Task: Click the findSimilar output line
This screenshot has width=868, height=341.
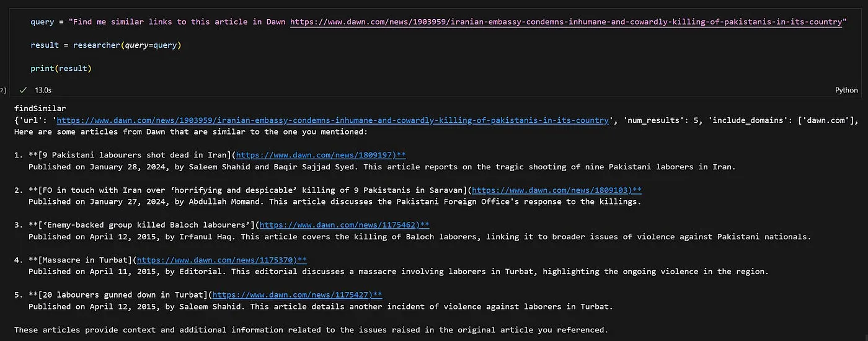Action: 40,108
